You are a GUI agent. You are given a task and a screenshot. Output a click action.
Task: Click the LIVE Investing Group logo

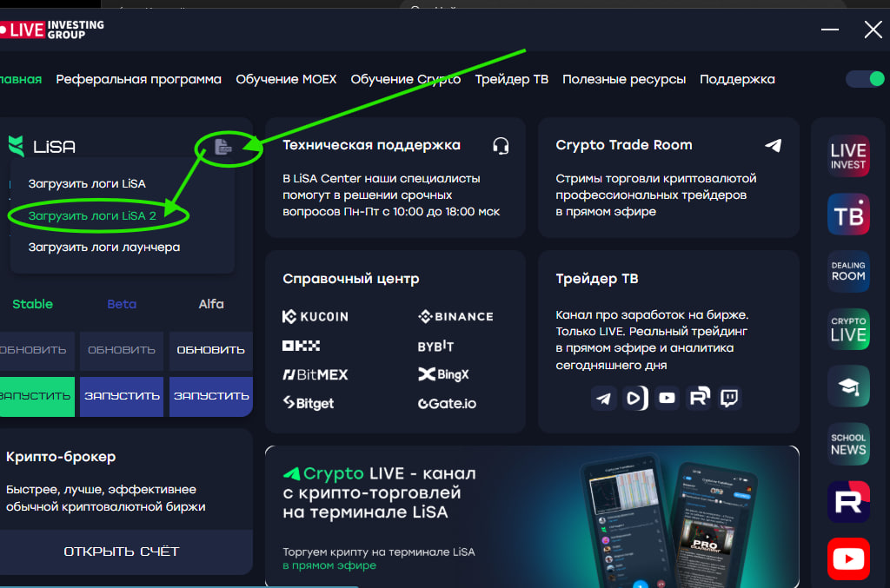[x=51, y=30]
